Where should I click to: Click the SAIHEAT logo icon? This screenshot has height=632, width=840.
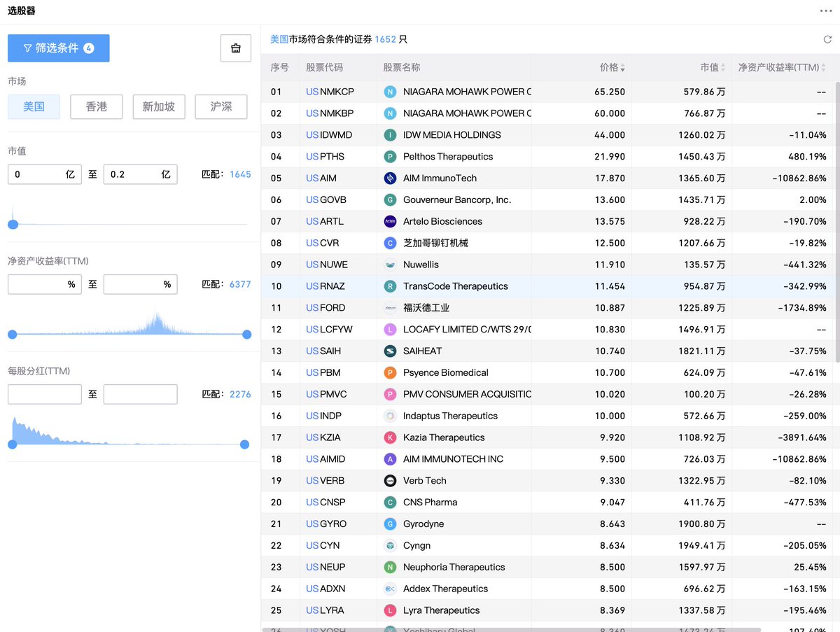point(391,351)
